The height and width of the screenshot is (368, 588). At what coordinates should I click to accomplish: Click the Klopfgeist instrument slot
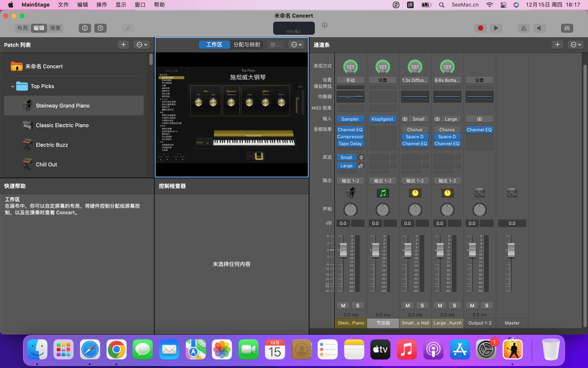click(383, 119)
